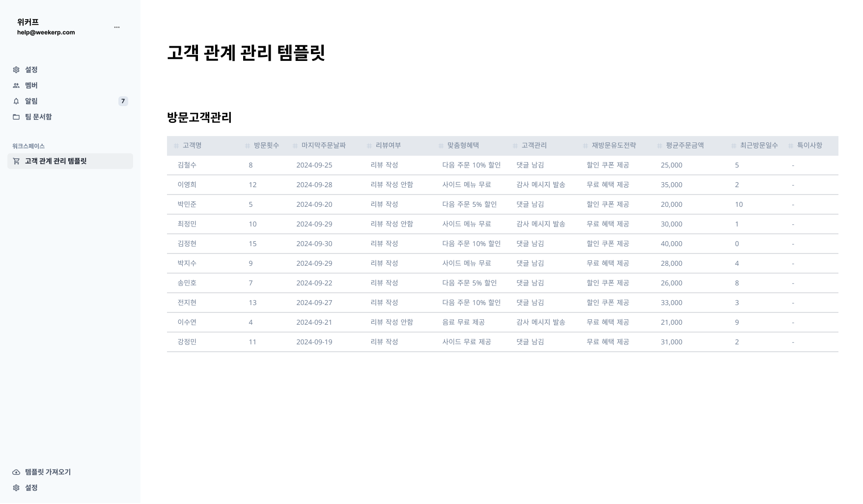Open the three-dots account menu

[117, 27]
